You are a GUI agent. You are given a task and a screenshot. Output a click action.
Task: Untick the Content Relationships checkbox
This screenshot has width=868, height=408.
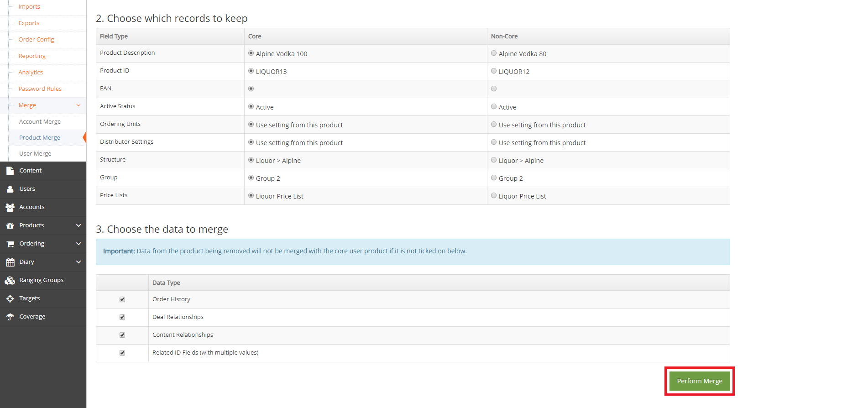coord(122,335)
